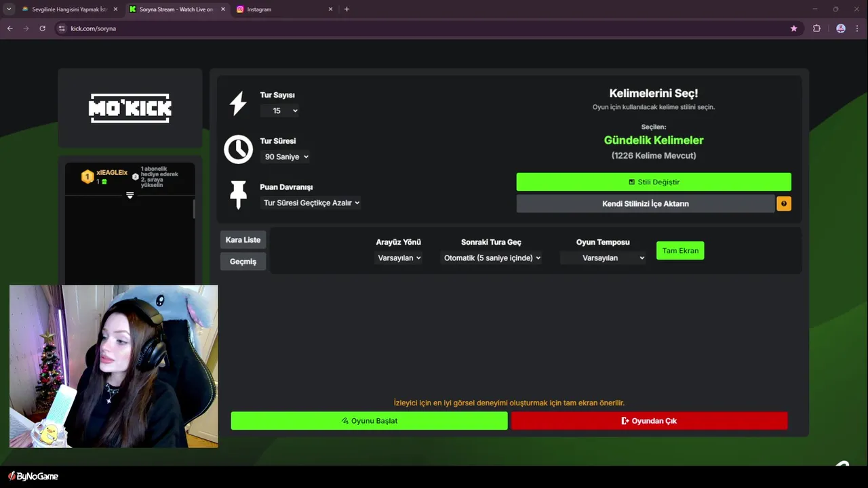Open the Kara Liste tab

tap(243, 240)
